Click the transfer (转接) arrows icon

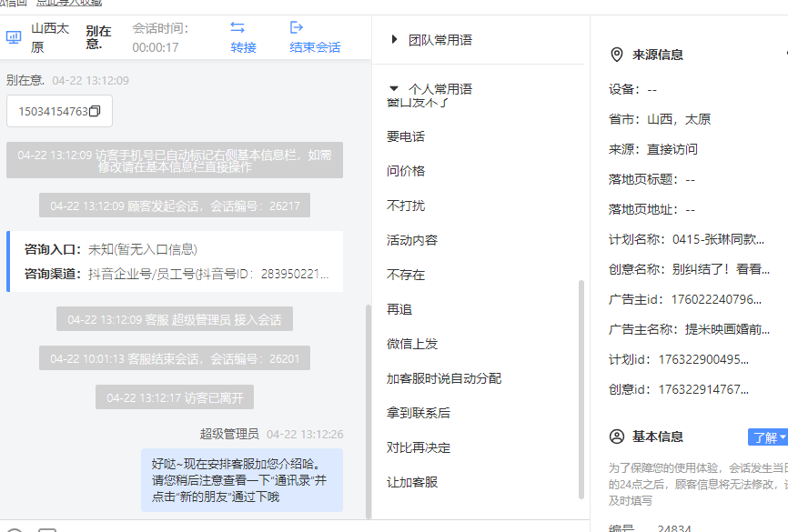(x=237, y=27)
